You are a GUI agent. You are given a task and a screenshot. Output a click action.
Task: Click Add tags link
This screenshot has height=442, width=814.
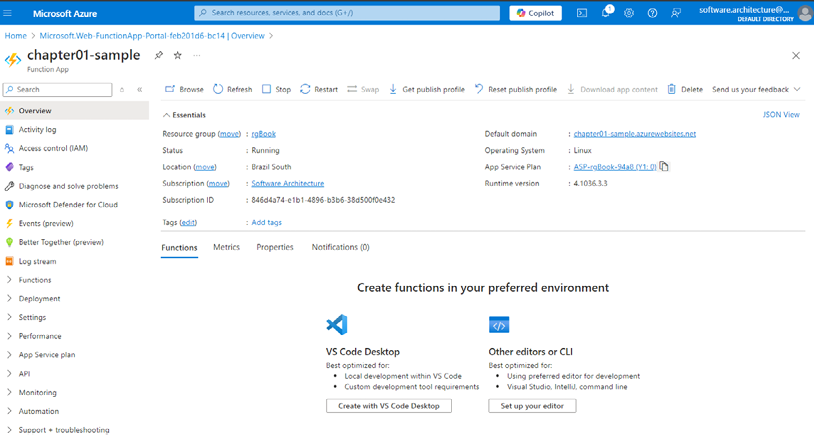coord(266,222)
